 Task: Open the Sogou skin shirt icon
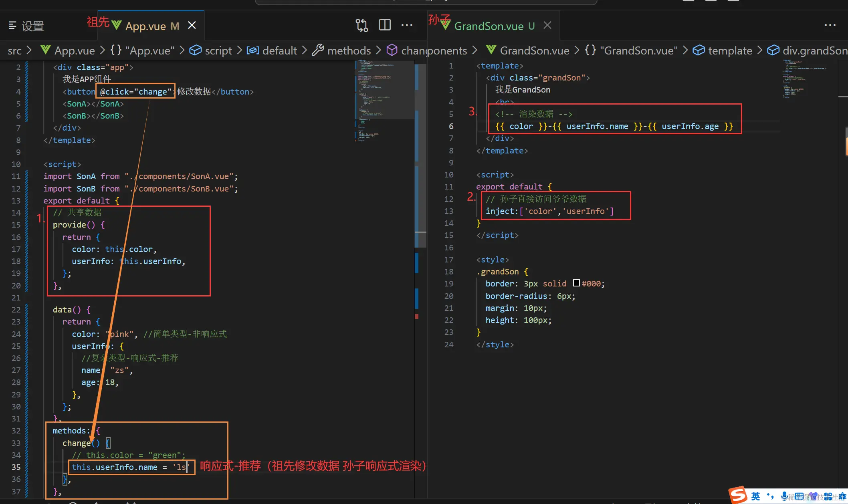point(813,496)
